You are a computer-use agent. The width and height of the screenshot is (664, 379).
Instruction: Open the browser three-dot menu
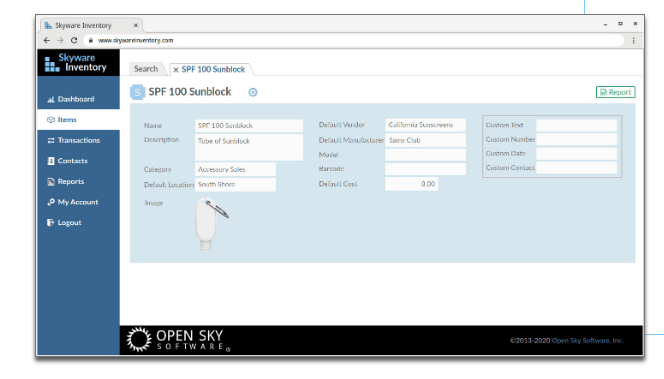click(x=634, y=40)
